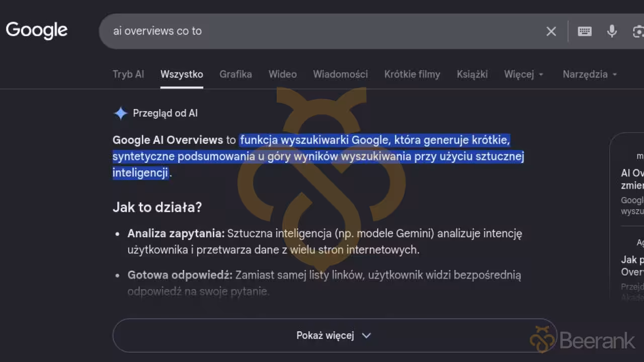Expand the Więcej dropdown
The image size is (644, 362).
(524, 74)
